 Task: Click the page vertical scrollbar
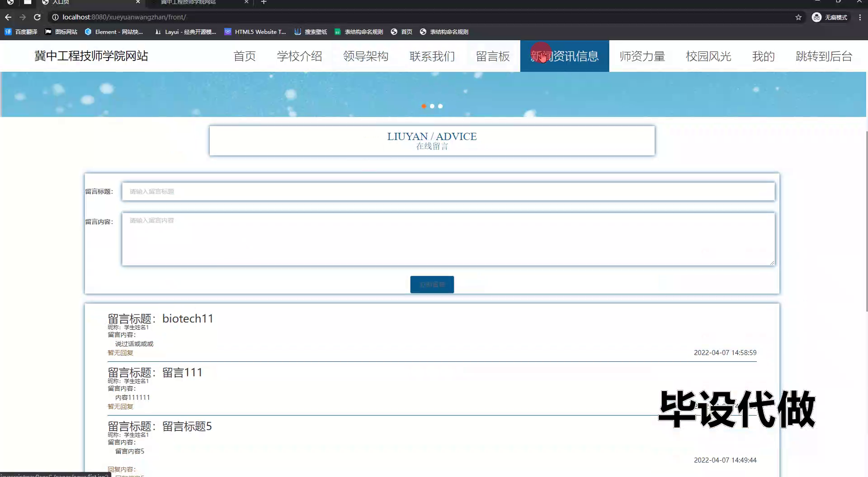866,221
